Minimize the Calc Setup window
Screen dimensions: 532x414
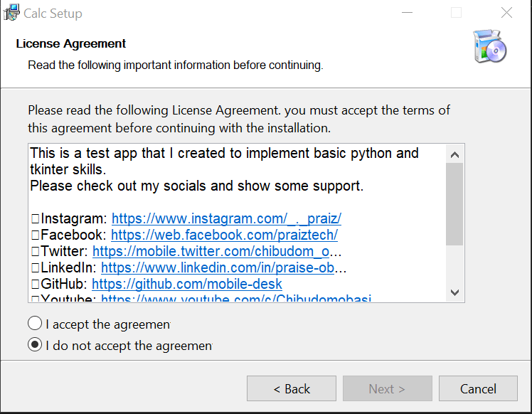coord(408,13)
